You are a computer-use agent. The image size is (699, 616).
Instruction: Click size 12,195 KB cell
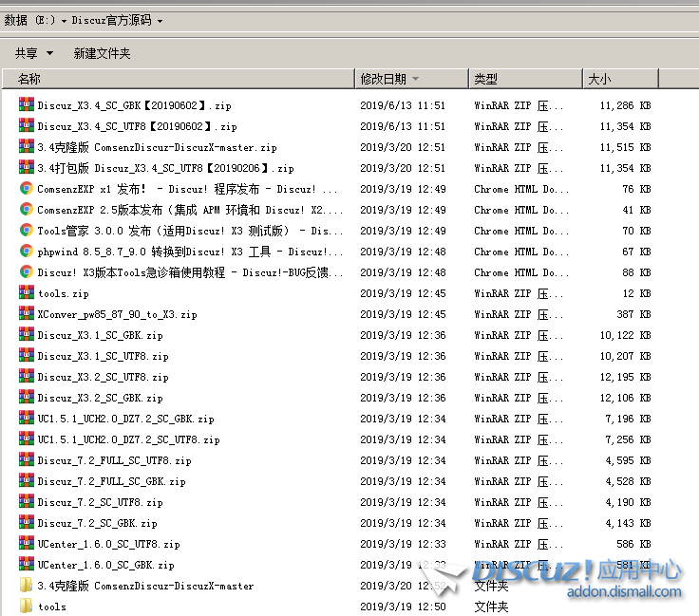[x=625, y=377]
